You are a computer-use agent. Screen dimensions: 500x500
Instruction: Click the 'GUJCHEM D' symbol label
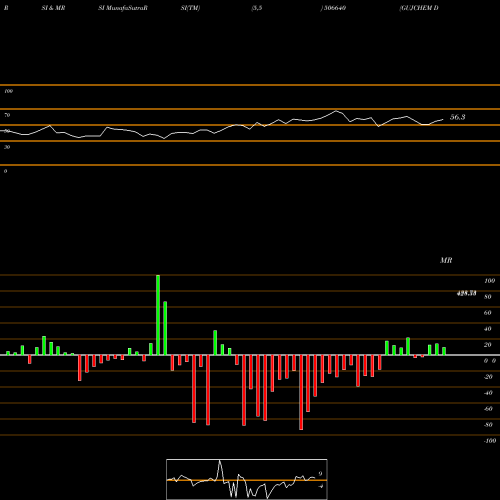pyautogui.click(x=419, y=8)
